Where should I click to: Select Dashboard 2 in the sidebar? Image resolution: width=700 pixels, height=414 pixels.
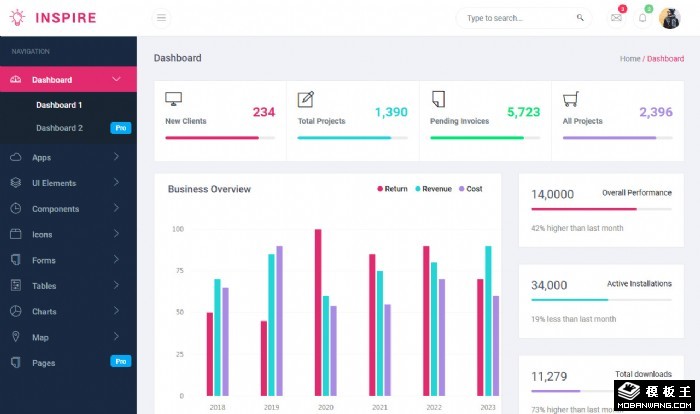click(x=59, y=128)
